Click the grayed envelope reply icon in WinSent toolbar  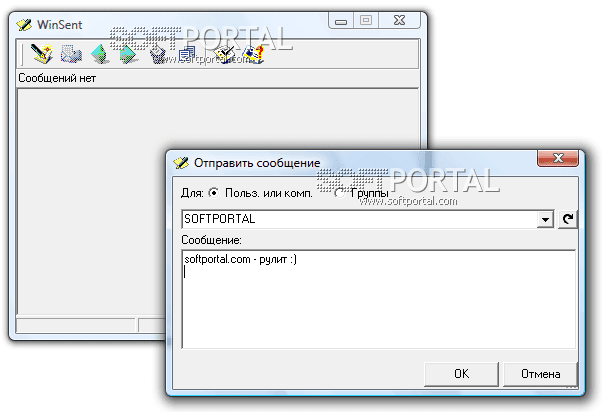tap(71, 54)
